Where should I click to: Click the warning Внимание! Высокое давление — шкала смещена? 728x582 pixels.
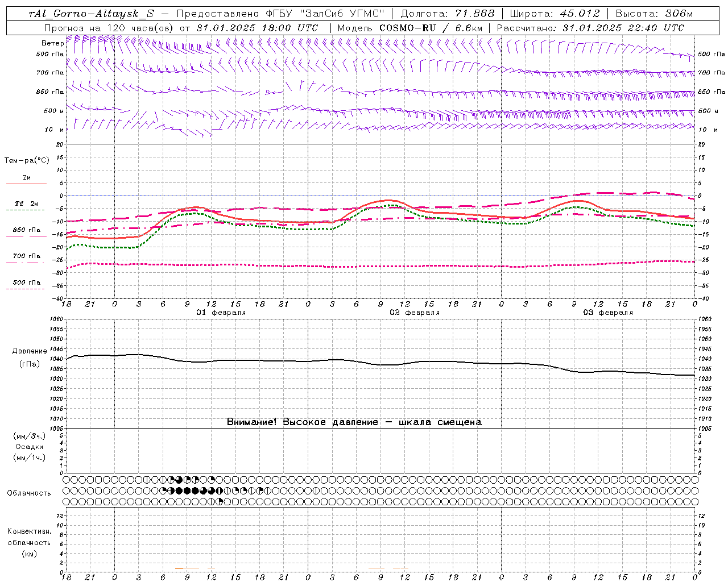click(x=354, y=422)
